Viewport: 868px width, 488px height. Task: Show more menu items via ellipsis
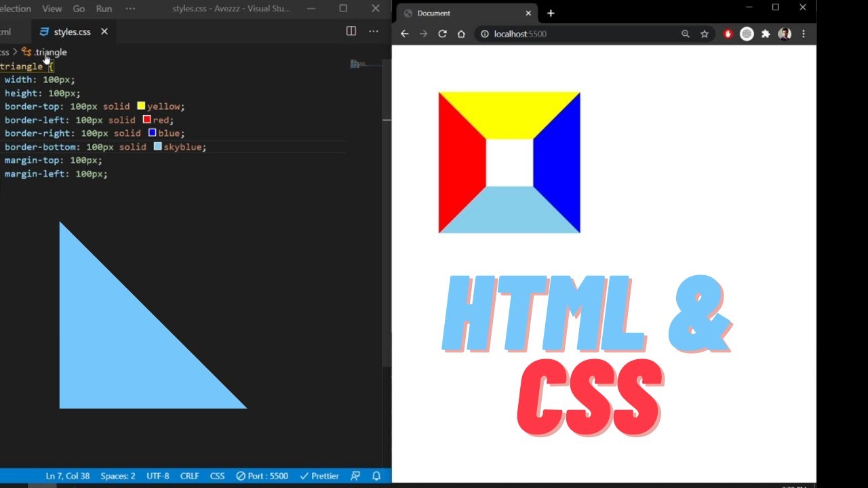click(x=130, y=9)
